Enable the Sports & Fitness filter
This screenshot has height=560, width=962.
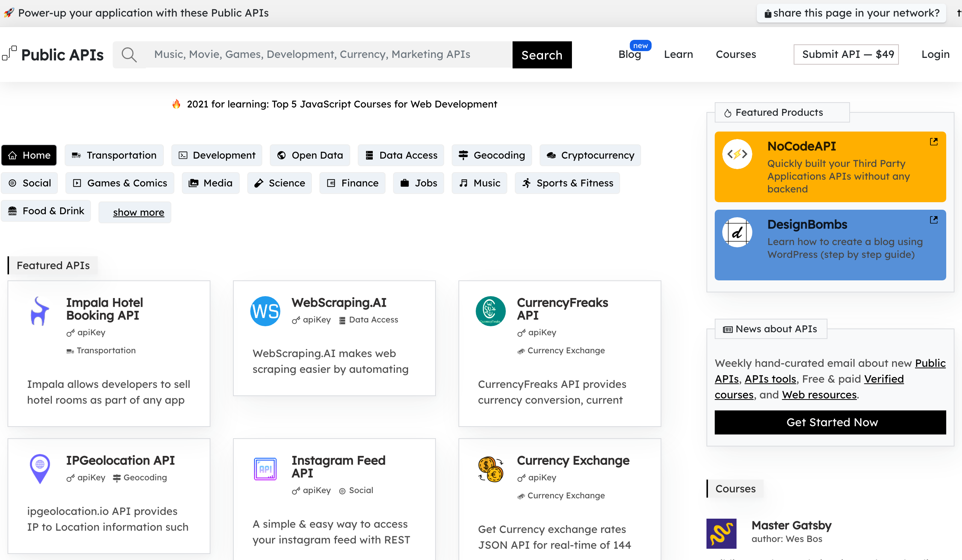click(567, 183)
